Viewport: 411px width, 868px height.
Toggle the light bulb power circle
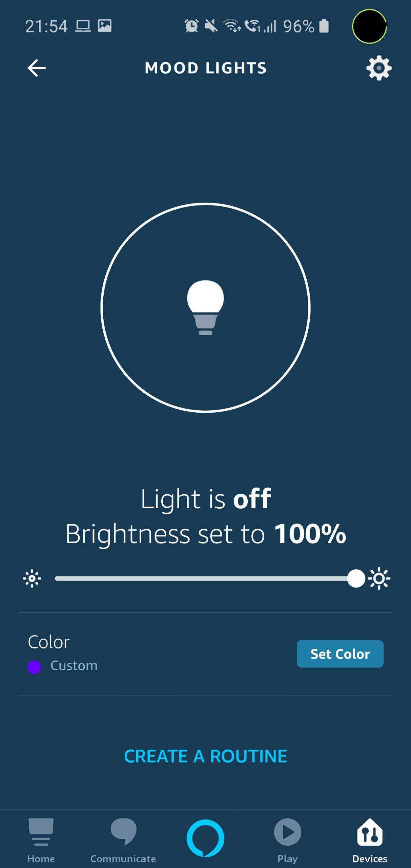[205, 308]
